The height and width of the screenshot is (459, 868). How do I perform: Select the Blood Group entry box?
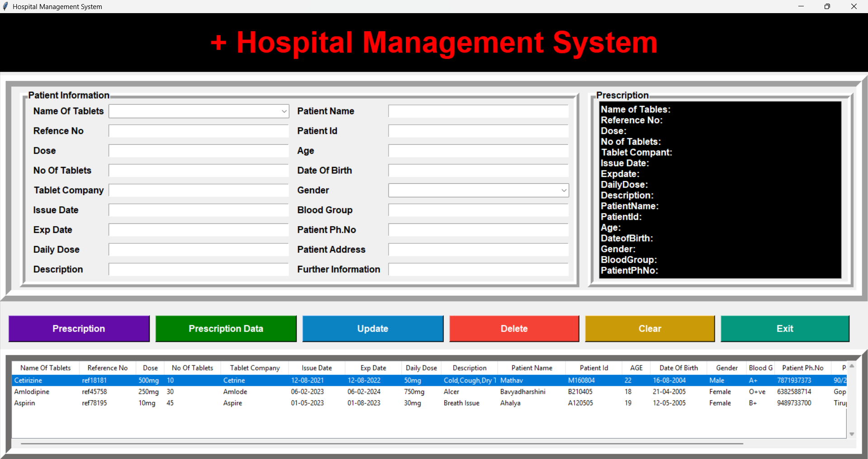[478, 210]
